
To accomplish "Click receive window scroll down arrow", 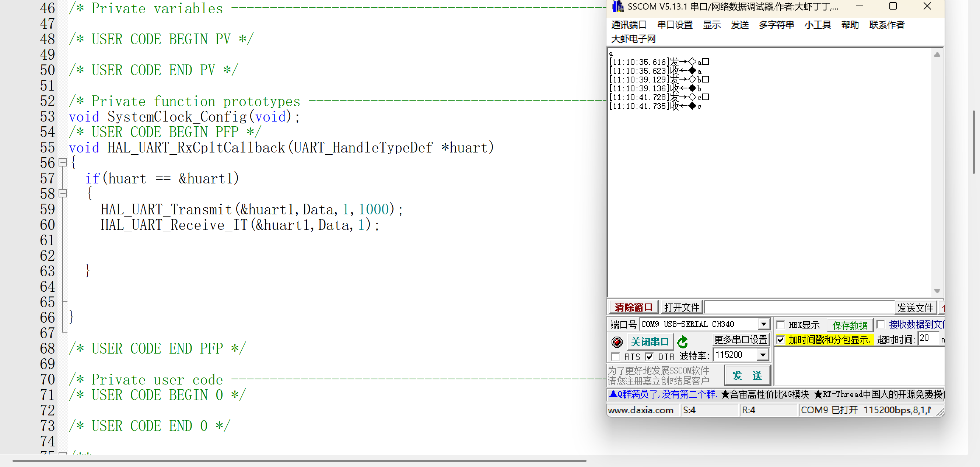I will pyautogui.click(x=937, y=291).
